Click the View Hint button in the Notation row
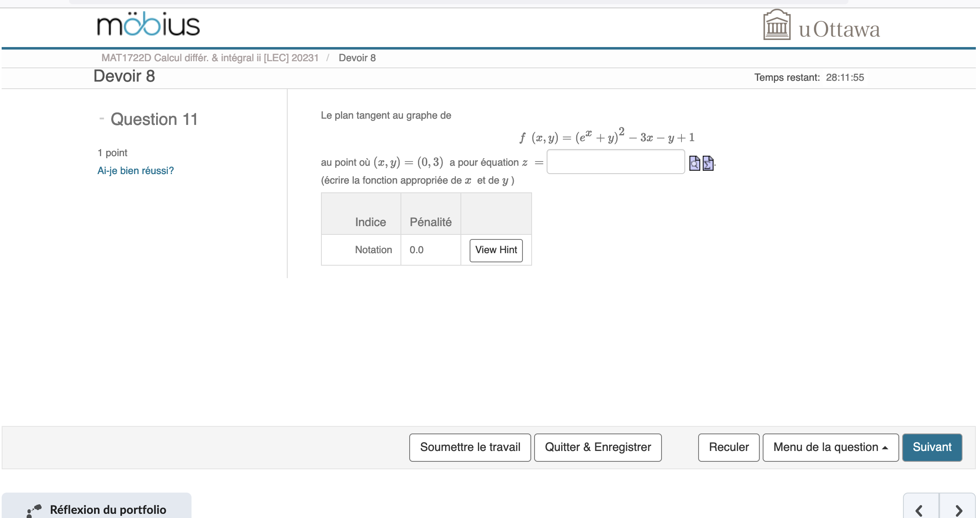This screenshot has width=980, height=518. pyautogui.click(x=496, y=250)
